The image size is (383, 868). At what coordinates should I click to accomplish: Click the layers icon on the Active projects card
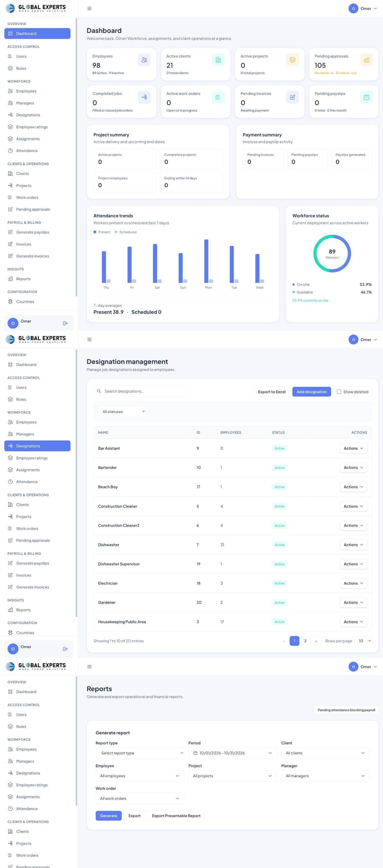click(x=292, y=60)
